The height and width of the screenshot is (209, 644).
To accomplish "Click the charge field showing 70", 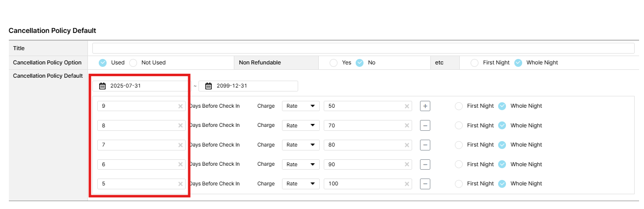I will coord(364,125).
